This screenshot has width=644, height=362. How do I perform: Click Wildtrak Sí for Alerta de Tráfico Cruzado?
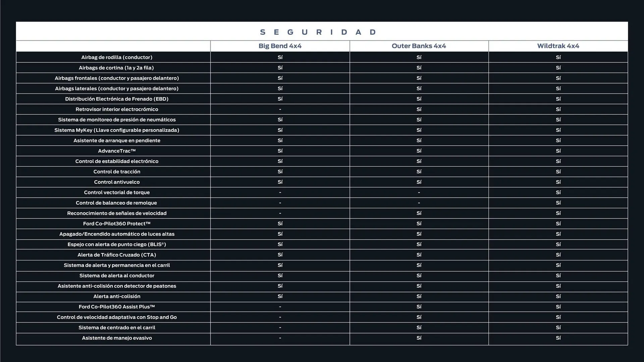coord(558,255)
